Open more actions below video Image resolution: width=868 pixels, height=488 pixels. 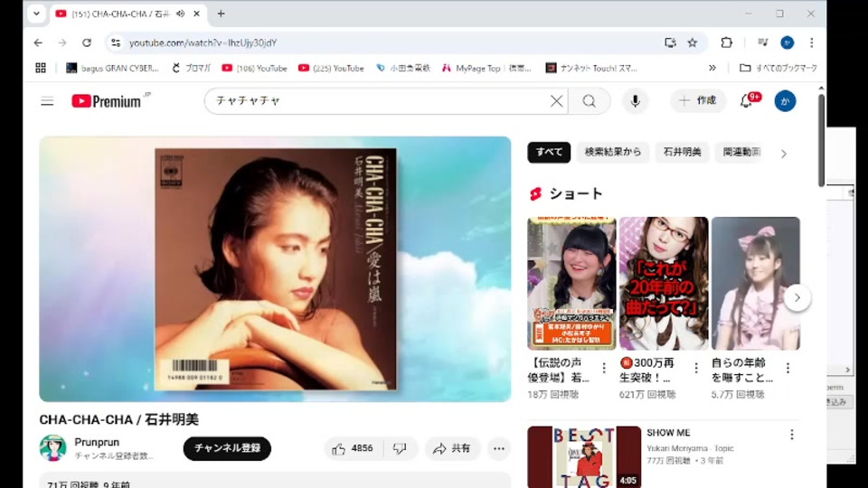coord(499,449)
